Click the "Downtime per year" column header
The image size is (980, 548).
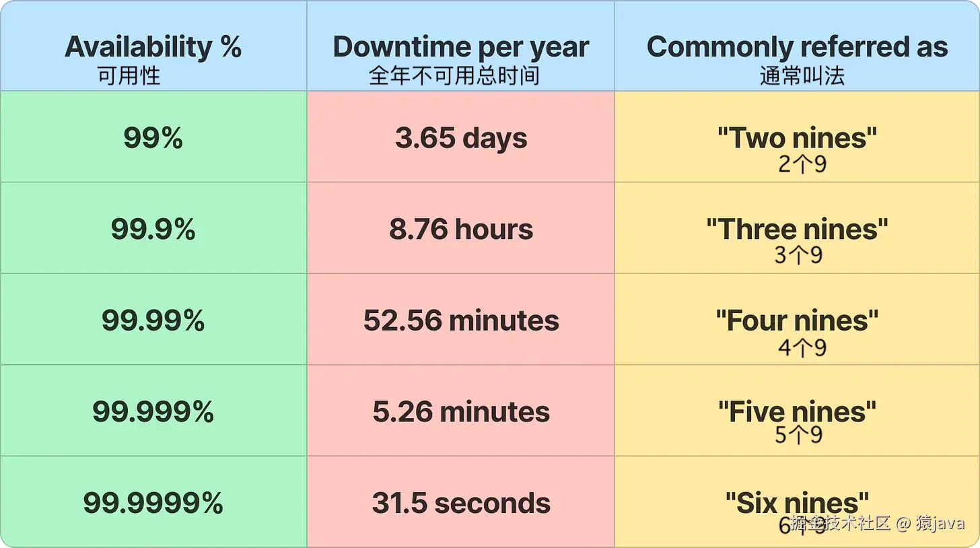point(461,47)
